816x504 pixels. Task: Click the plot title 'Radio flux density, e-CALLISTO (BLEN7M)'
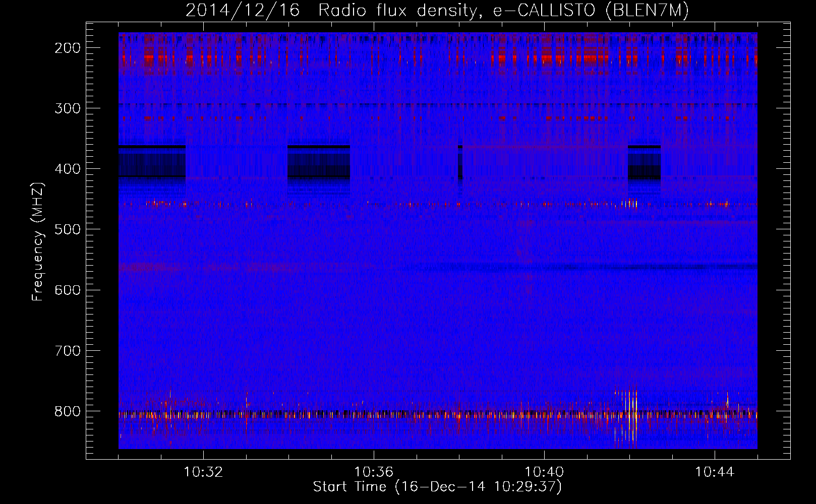503,11
